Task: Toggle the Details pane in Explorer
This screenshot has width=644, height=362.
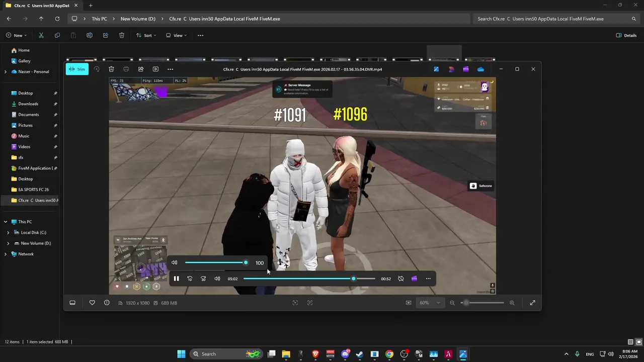Action: 626,35
